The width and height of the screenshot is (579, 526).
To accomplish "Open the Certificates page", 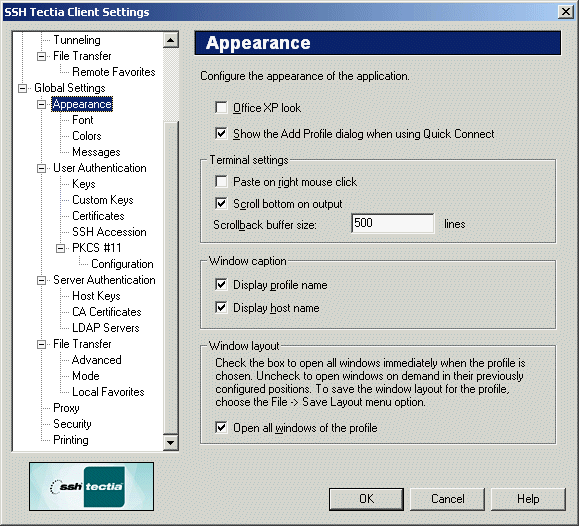I will pos(98,216).
